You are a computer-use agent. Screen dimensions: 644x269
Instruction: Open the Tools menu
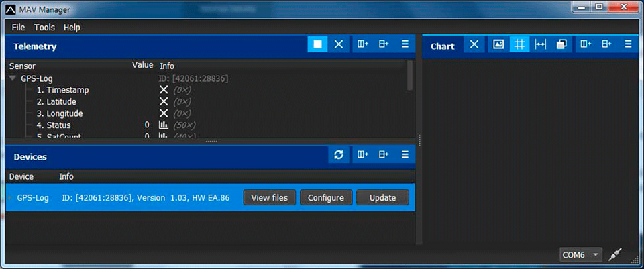click(x=44, y=28)
